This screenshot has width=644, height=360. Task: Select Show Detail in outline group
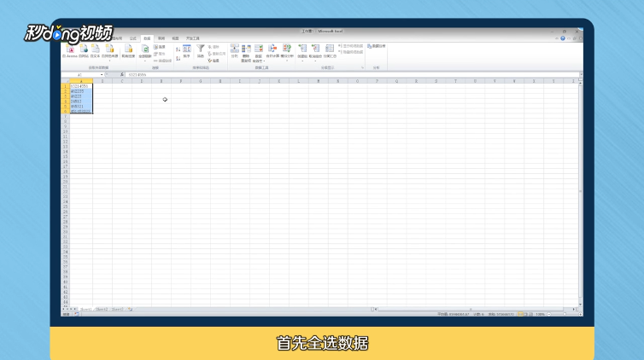click(x=351, y=46)
